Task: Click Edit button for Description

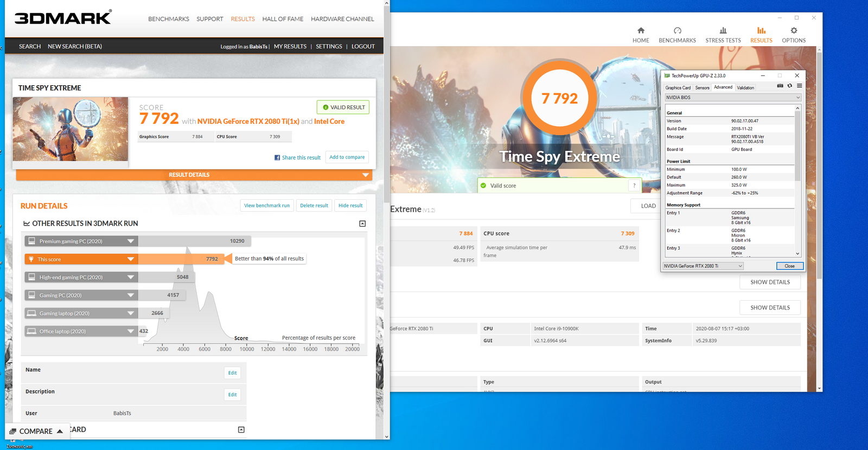Action: click(x=232, y=395)
